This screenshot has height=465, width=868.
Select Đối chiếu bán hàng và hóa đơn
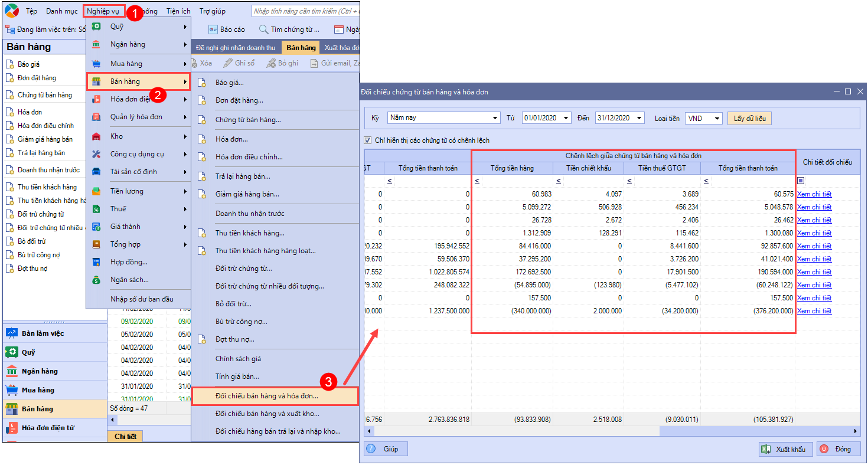click(275, 396)
